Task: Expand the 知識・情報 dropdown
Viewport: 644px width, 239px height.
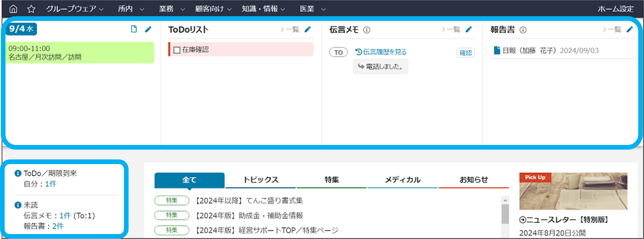Action: click(263, 9)
